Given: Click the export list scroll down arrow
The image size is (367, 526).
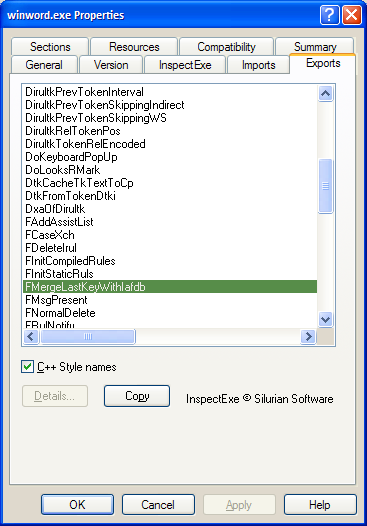Looking at the screenshot, I should (x=325, y=319).
